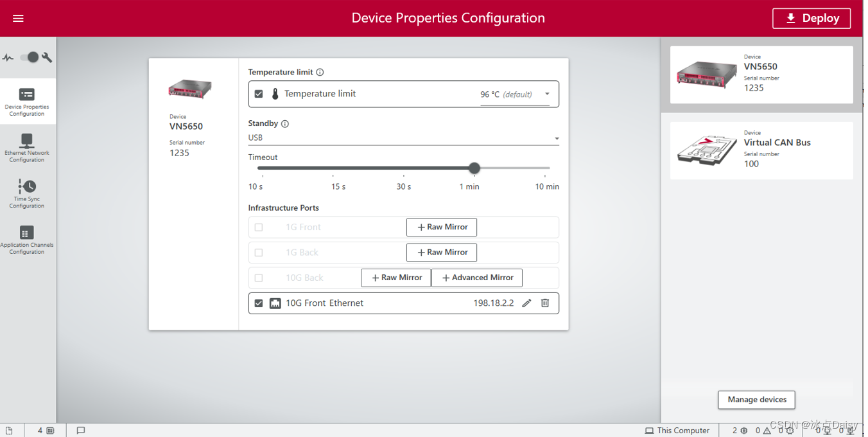Select the Virtual CAN Bus device card
This screenshot has width=868, height=437.
click(761, 150)
